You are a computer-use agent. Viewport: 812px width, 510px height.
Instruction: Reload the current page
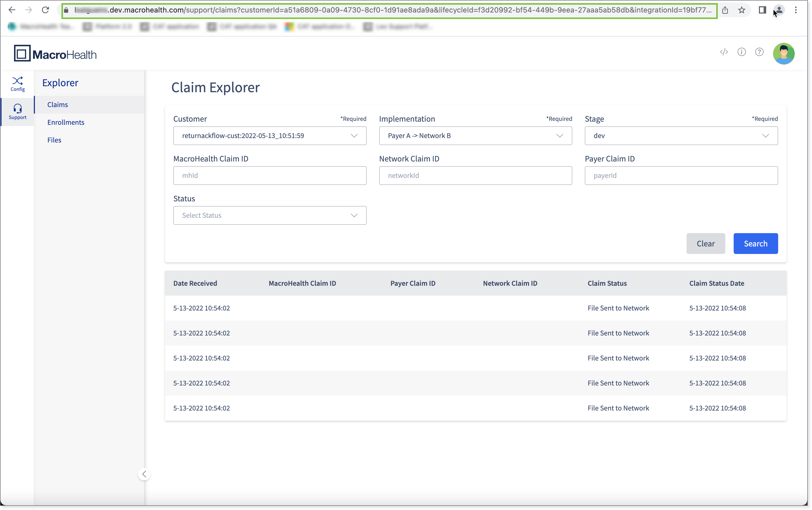(46, 10)
